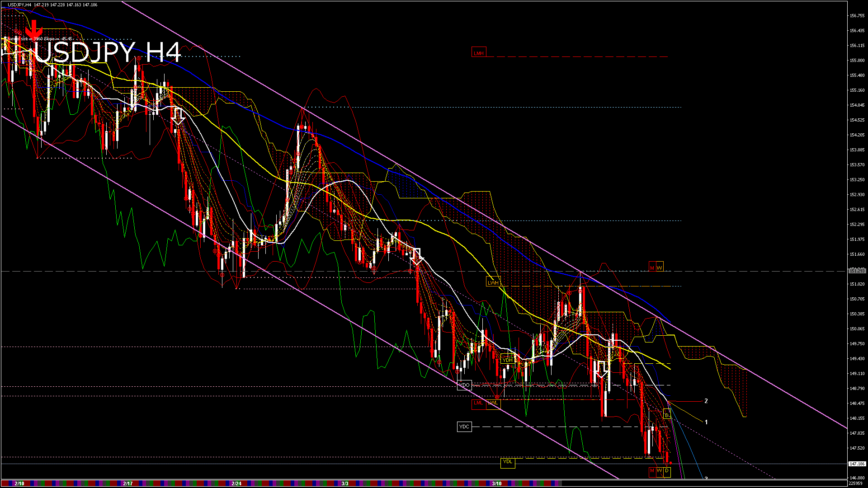
Task: Click the 2/10 date marker
Action: click(x=19, y=483)
